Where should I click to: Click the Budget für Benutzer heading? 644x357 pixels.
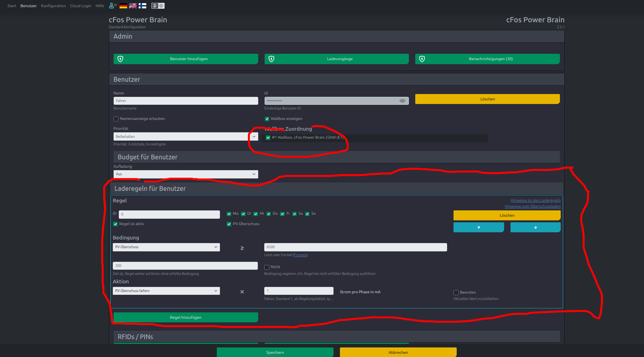tap(147, 157)
